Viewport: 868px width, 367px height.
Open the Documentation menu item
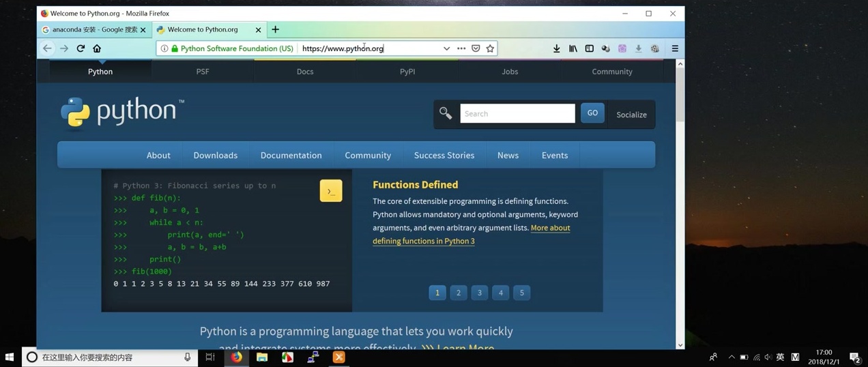point(291,156)
